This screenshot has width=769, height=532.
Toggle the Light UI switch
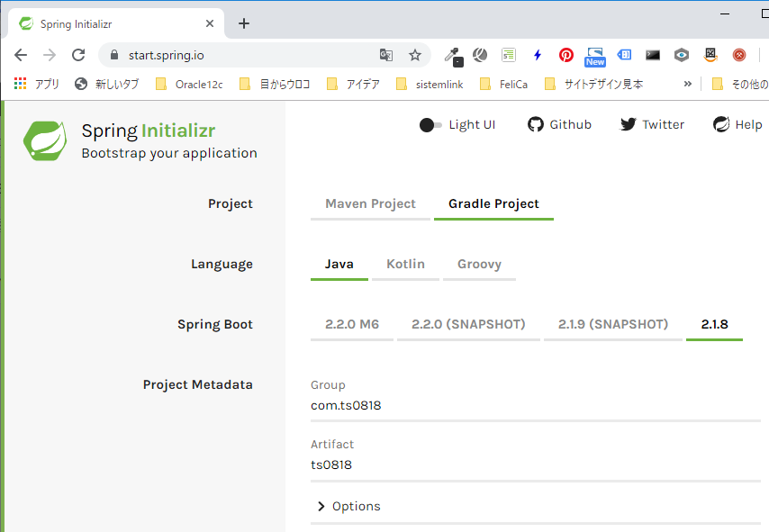click(x=431, y=124)
